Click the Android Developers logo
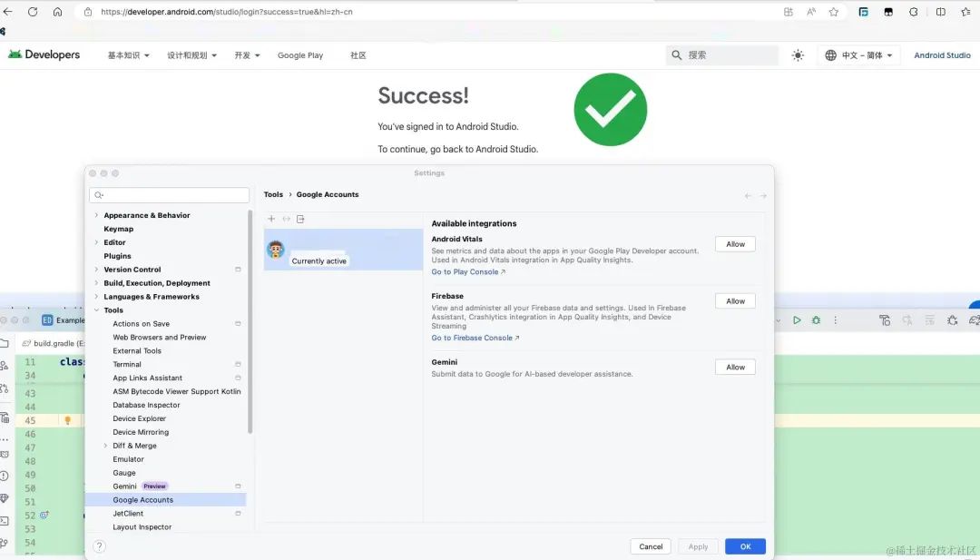980x560 pixels. point(44,54)
